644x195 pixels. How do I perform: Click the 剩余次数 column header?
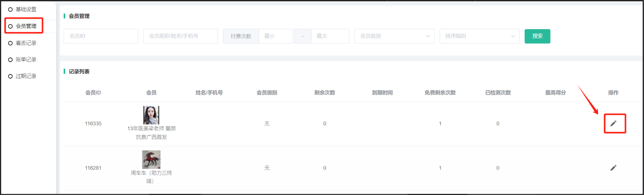click(x=325, y=93)
